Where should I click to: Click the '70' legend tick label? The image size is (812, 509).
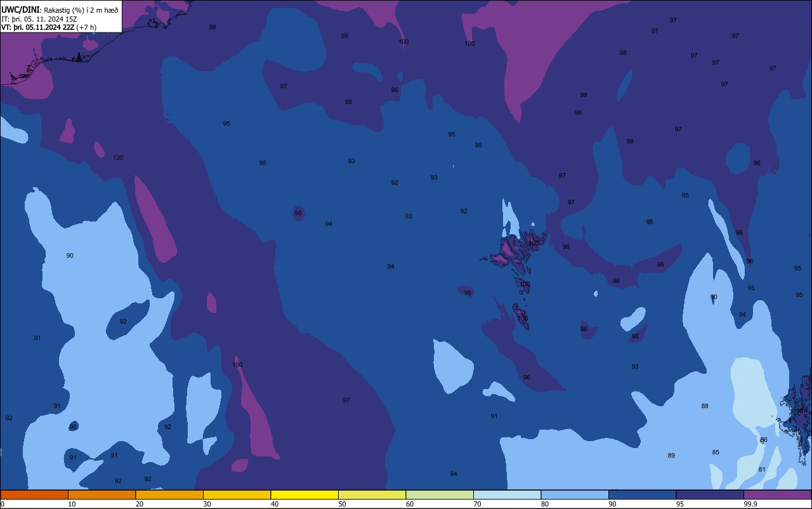[477, 504]
